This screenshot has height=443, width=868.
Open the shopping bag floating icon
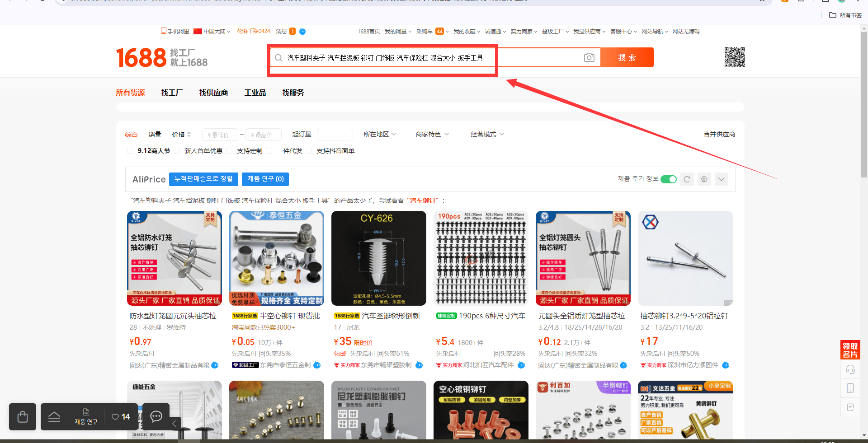[23, 416]
